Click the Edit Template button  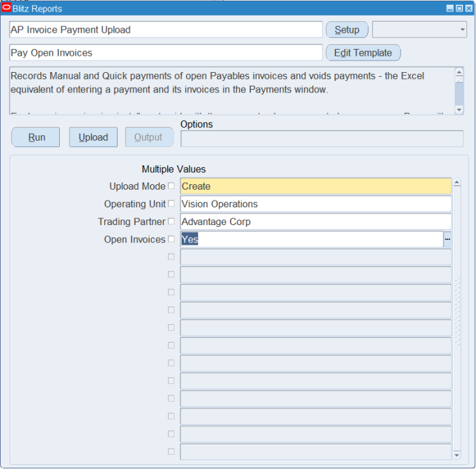tap(363, 53)
